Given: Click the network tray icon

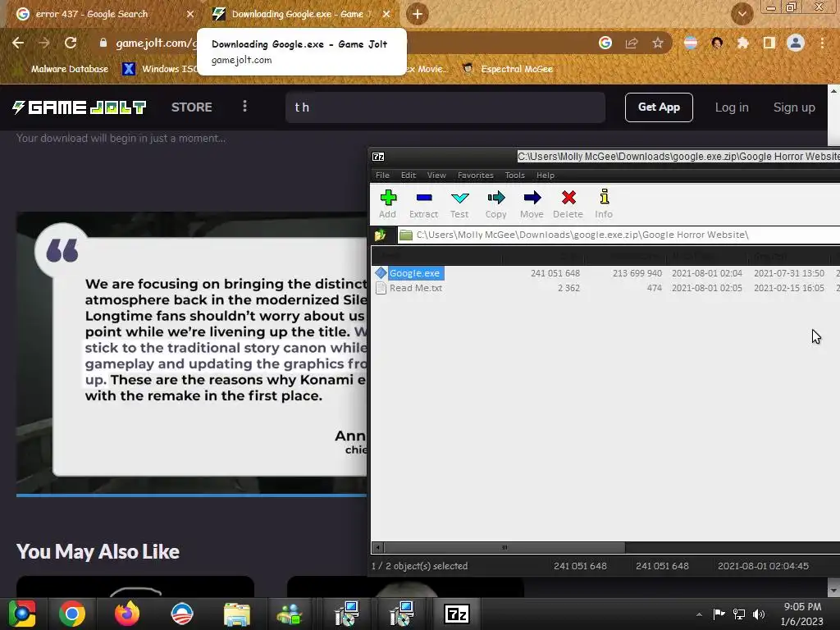Looking at the screenshot, I should click(739, 614).
